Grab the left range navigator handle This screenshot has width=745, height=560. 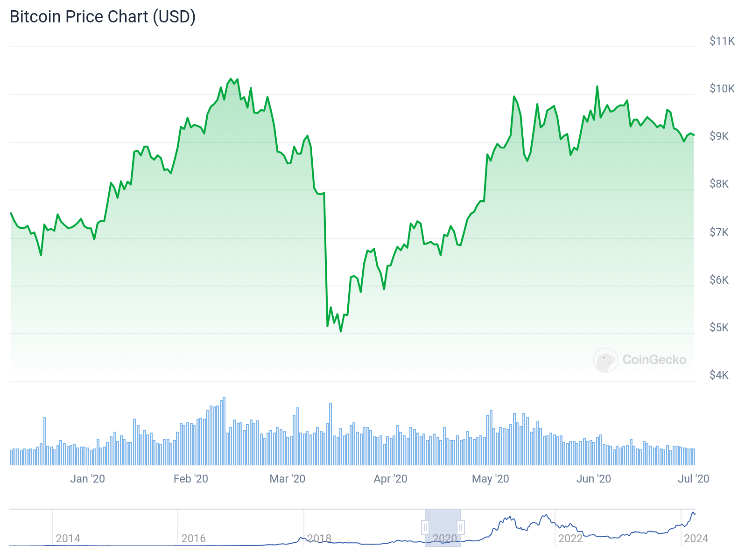point(425,527)
